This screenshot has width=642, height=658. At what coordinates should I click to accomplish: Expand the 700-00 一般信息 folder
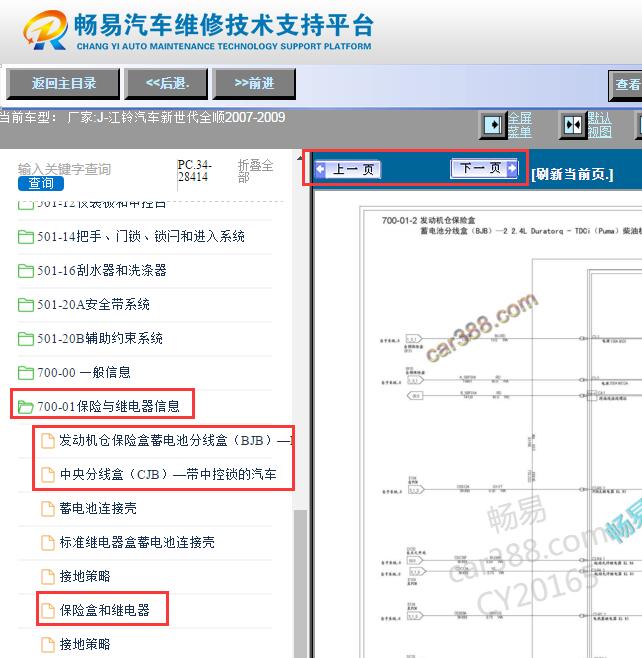pos(84,373)
